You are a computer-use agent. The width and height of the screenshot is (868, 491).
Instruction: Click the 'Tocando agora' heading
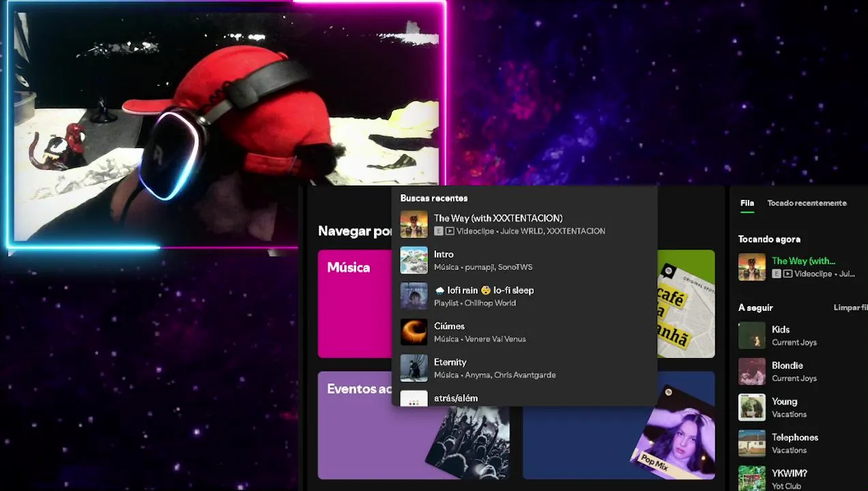tap(769, 239)
